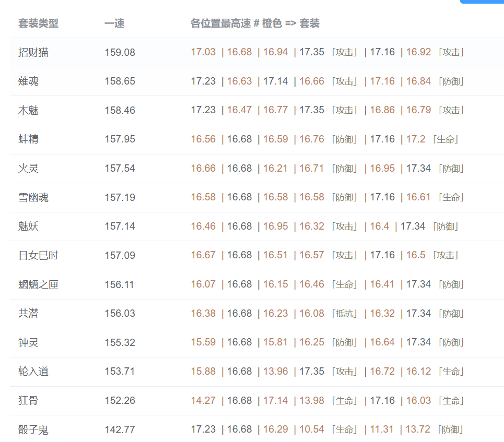Select the 蚌精 row name
This screenshot has height=442, width=504.
click(28, 139)
